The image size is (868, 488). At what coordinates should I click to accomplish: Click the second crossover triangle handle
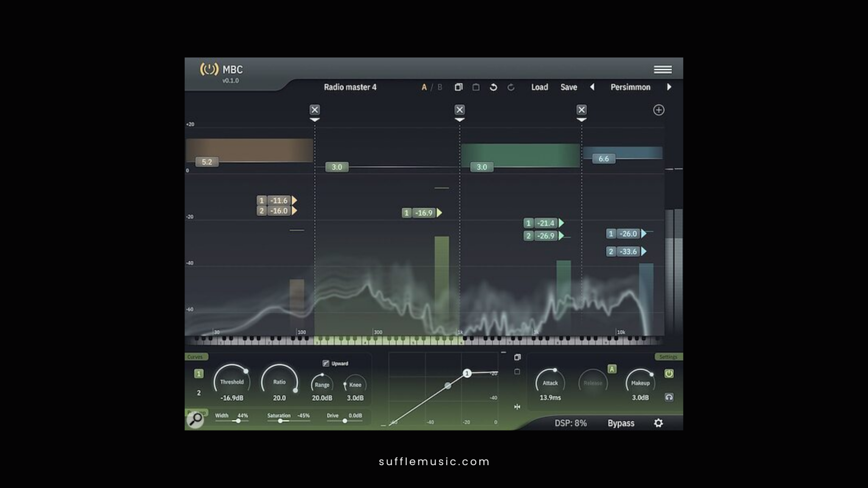point(459,120)
